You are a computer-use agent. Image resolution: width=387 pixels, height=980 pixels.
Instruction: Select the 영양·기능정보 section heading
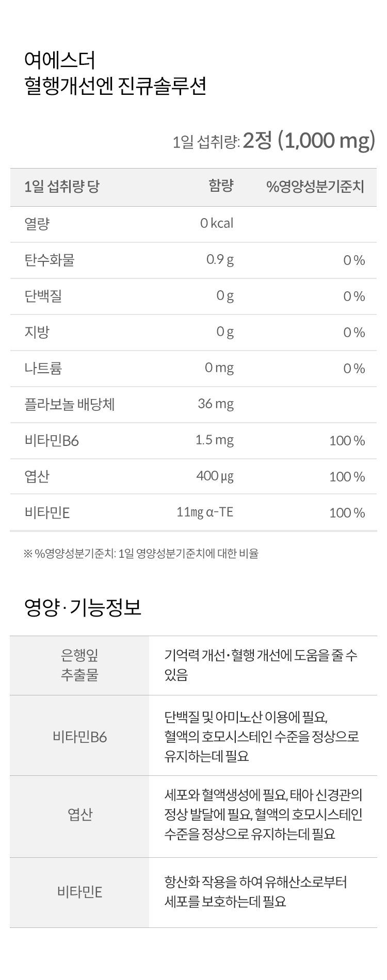[83, 608]
